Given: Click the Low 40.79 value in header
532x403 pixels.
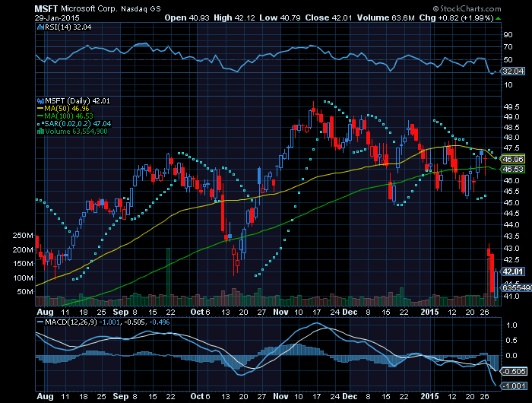Looking at the screenshot, I should pyautogui.click(x=280, y=17).
